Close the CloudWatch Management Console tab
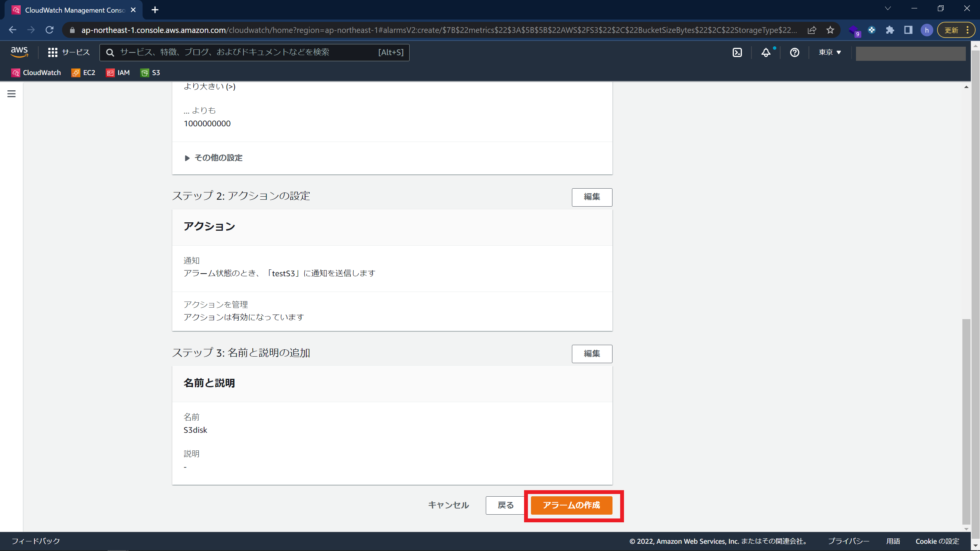The image size is (980, 551). tap(133, 10)
